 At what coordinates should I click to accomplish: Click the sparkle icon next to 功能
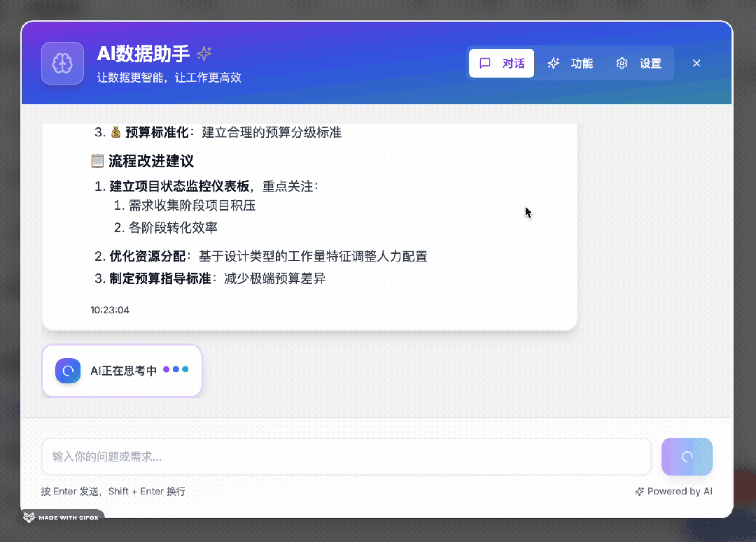point(553,63)
